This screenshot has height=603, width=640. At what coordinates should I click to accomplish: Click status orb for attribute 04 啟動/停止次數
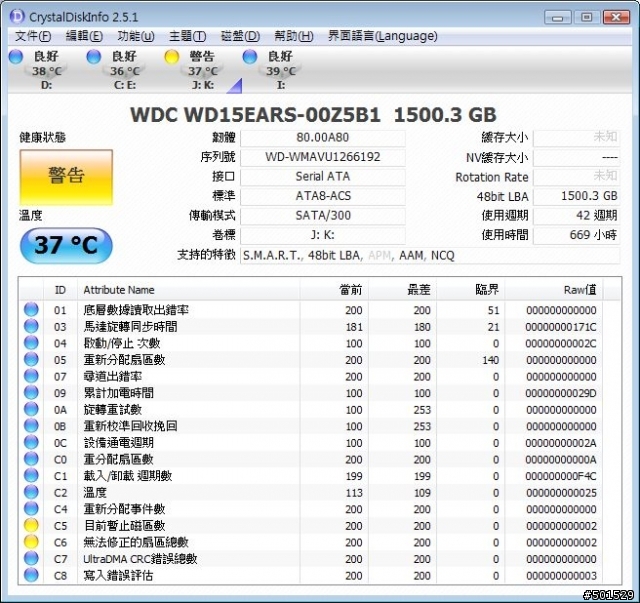point(31,343)
